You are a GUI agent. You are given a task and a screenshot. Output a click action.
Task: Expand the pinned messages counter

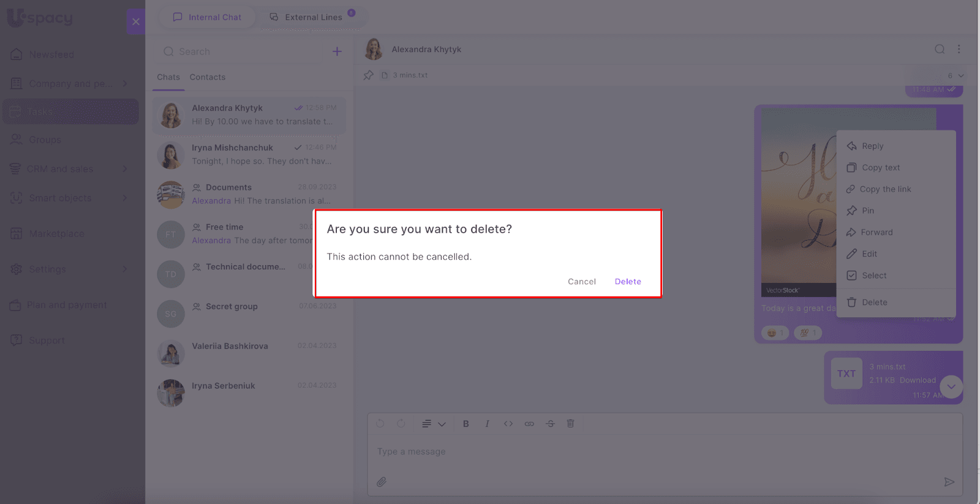click(x=955, y=75)
